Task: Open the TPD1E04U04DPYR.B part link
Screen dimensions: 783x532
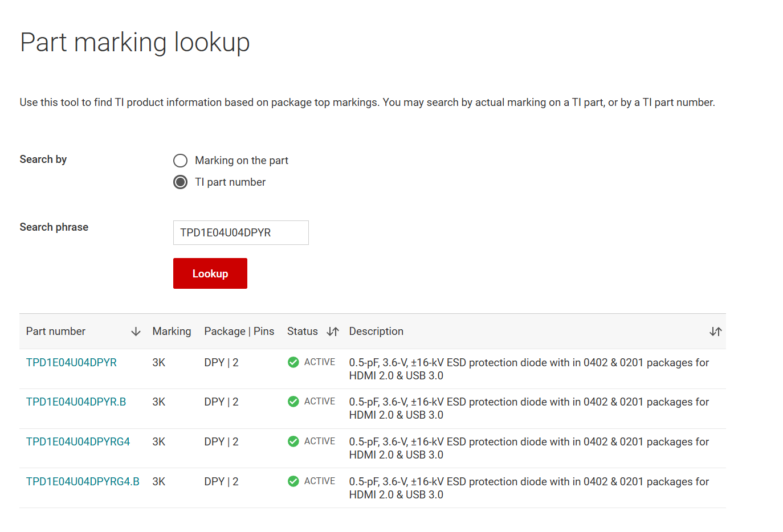Action: point(76,402)
